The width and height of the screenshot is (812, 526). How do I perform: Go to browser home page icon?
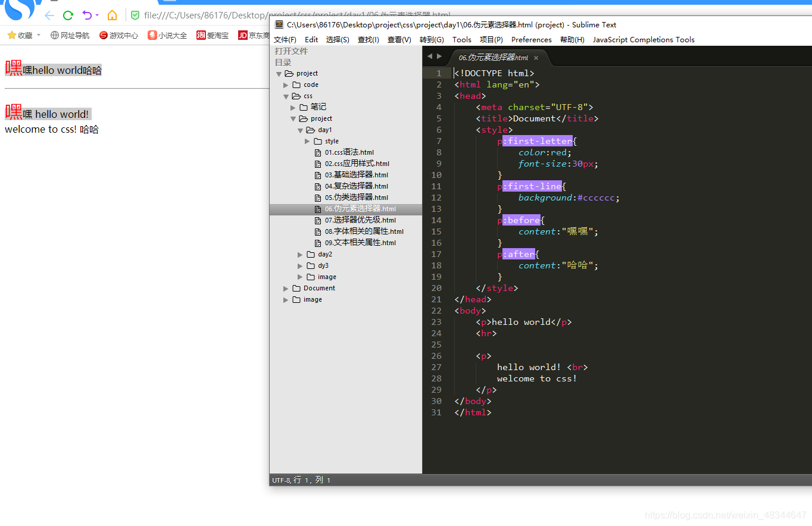pyautogui.click(x=112, y=15)
